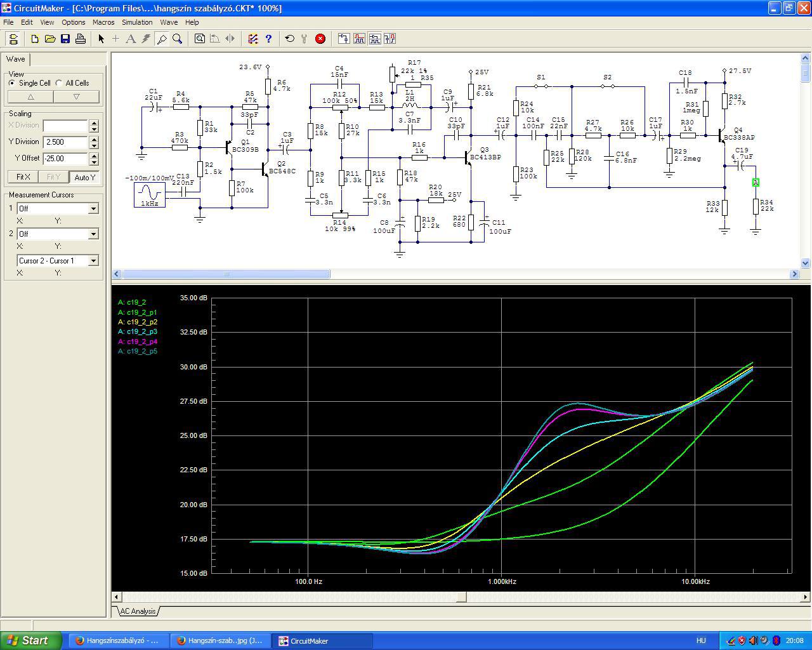Select the Zoom magnifier tool
Image resolution: width=812 pixels, height=650 pixels.
[178, 39]
